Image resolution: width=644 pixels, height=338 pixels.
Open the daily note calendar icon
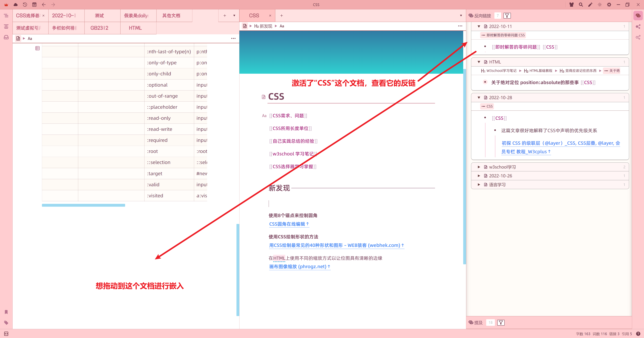coord(34,5)
